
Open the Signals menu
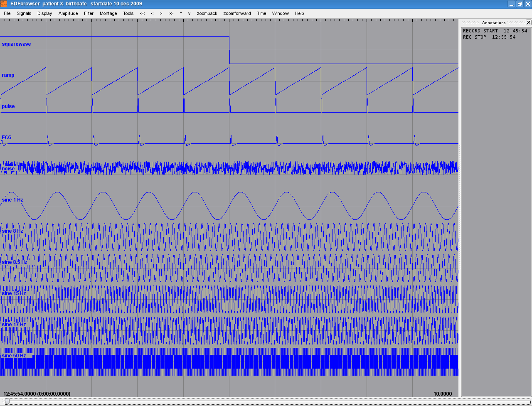pyautogui.click(x=24, y=13)
